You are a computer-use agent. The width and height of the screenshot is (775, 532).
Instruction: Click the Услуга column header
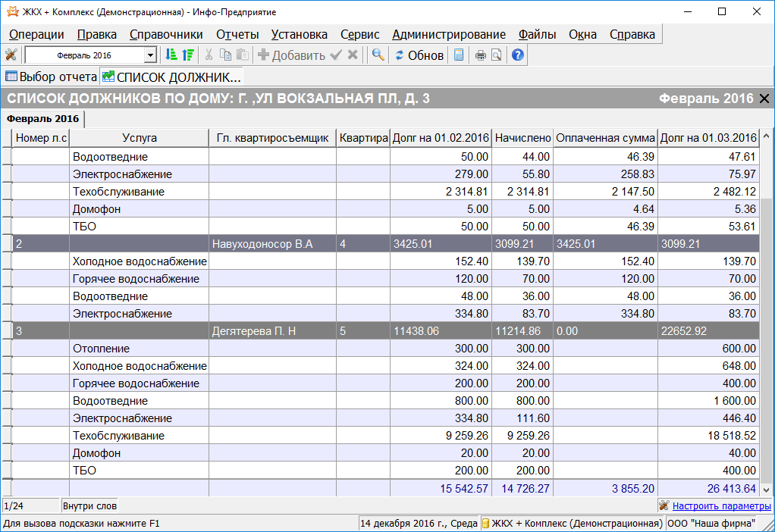tap(140, 138)
